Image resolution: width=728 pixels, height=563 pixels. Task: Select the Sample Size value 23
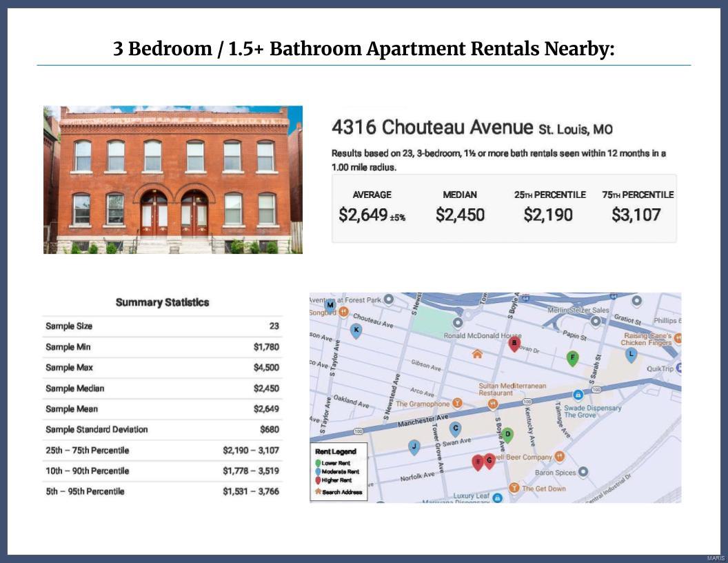click(x=274, y=326)
